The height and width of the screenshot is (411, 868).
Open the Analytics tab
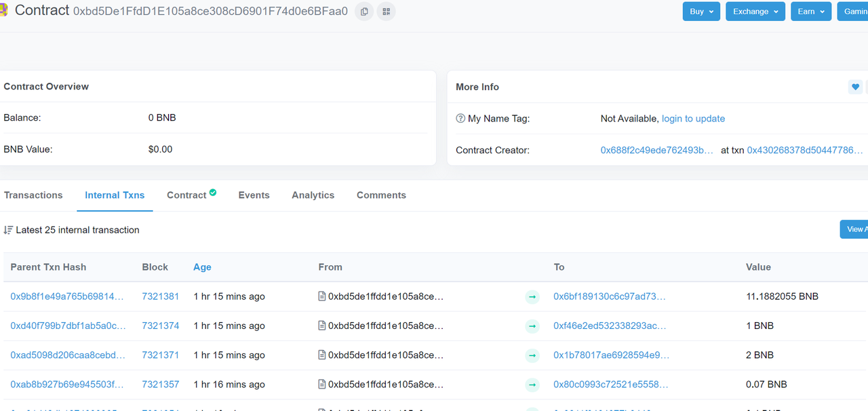click(313, 195)
